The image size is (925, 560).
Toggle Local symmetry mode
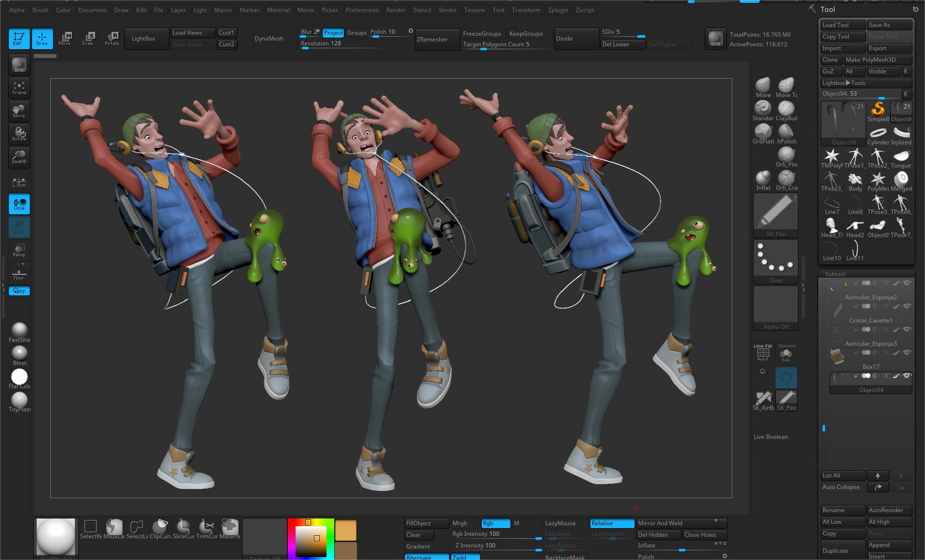coord(19,204)
